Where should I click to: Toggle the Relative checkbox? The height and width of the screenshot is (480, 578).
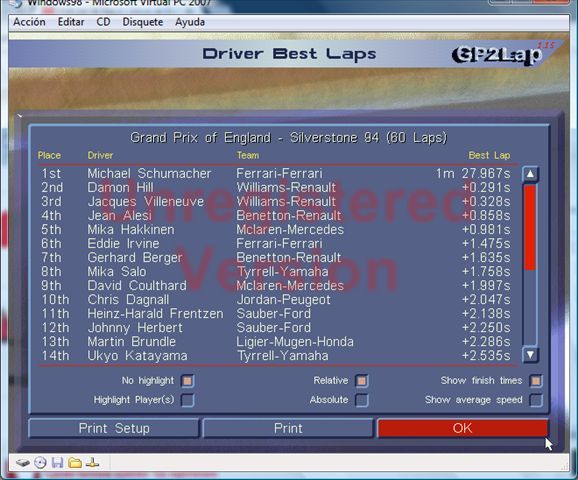click(362, 381)
